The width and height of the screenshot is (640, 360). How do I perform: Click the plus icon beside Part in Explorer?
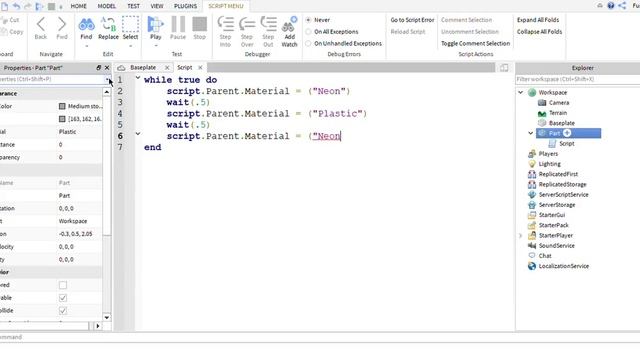pos(567,133)
